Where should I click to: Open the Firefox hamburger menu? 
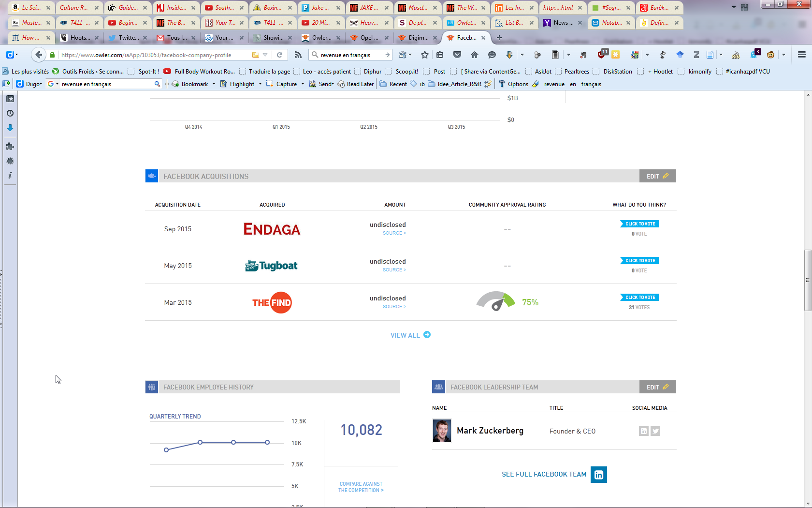click(802, 55)
